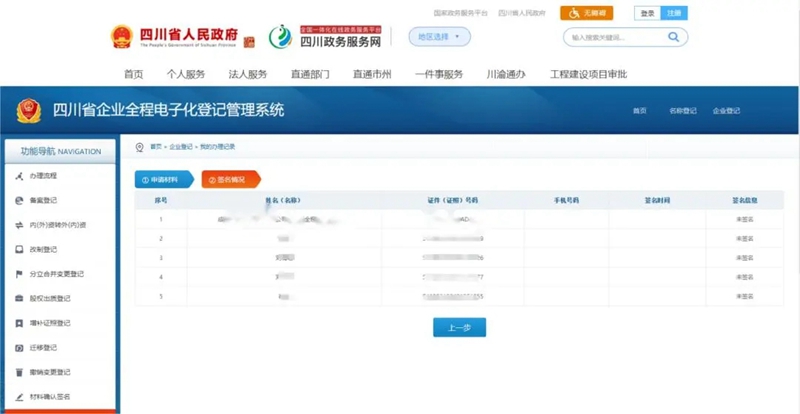Click 未签名 status in row 4
The width and height of the screenshot is (800, 414).
point(745,277)
